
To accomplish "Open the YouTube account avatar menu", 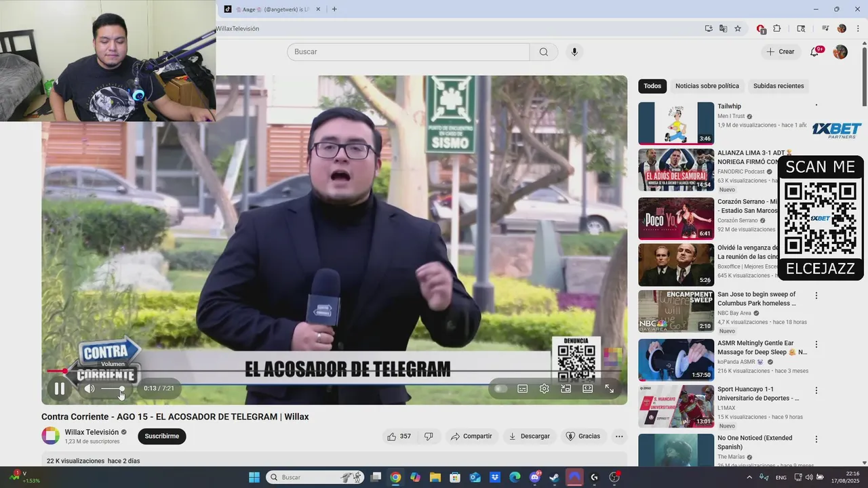I will tap(840, 52).
